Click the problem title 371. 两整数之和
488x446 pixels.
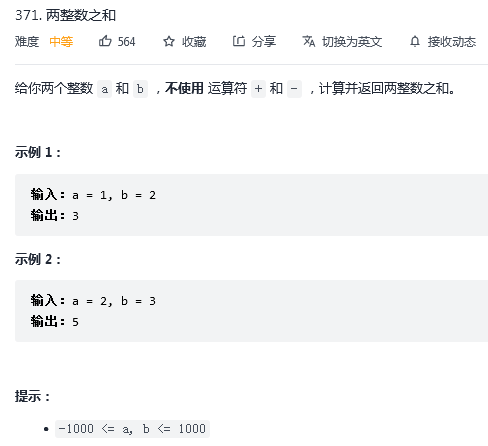tap(65, 15)
